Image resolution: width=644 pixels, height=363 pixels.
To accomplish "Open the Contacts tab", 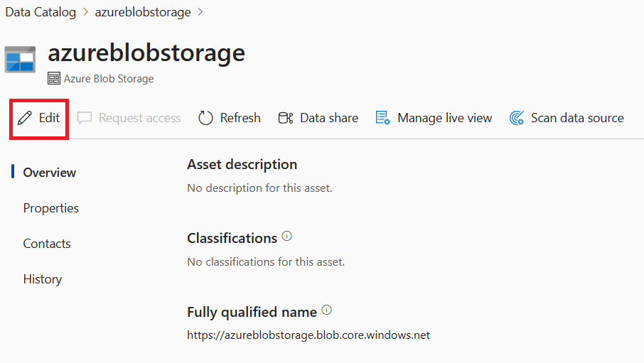I will click(x=47, y=244).
